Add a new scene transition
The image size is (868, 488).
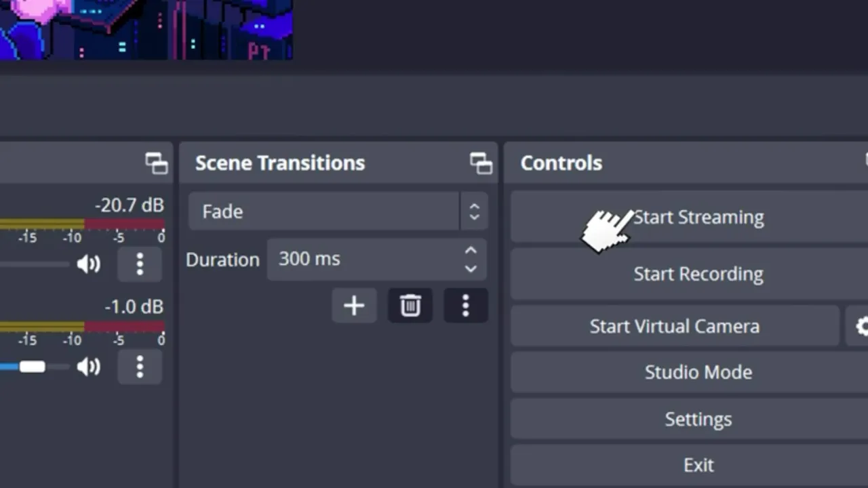[x=354, y=306]
